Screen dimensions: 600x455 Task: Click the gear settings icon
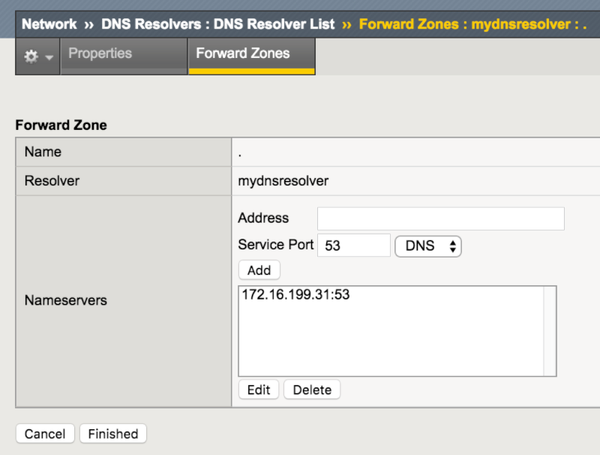click(30, 56)
